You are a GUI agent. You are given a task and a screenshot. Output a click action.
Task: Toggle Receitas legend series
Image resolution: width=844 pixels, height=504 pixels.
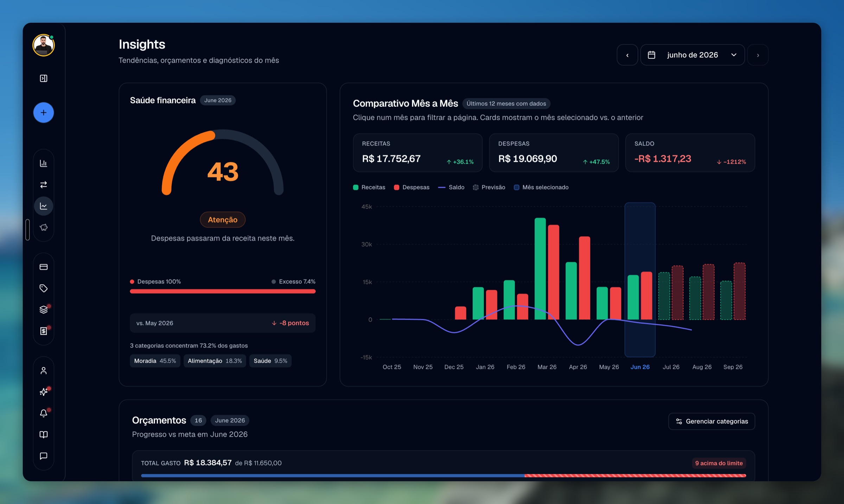tap(369, 187)
